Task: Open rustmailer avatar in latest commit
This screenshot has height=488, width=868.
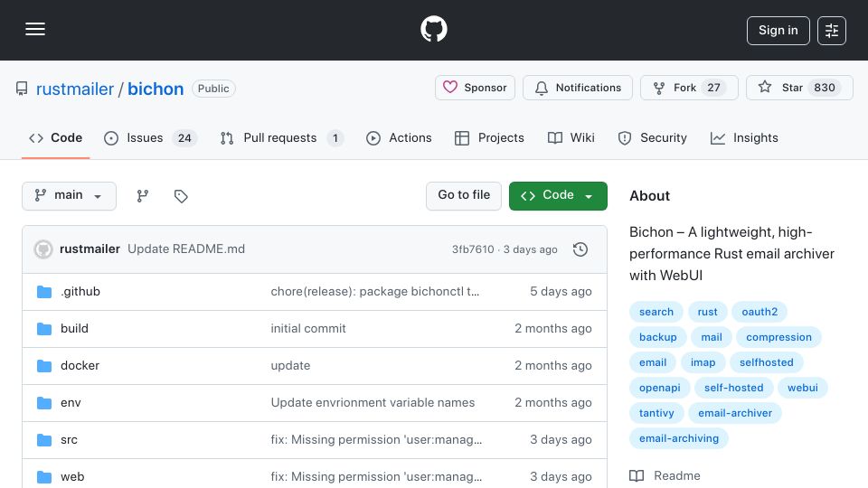Action: pos(43,249)
